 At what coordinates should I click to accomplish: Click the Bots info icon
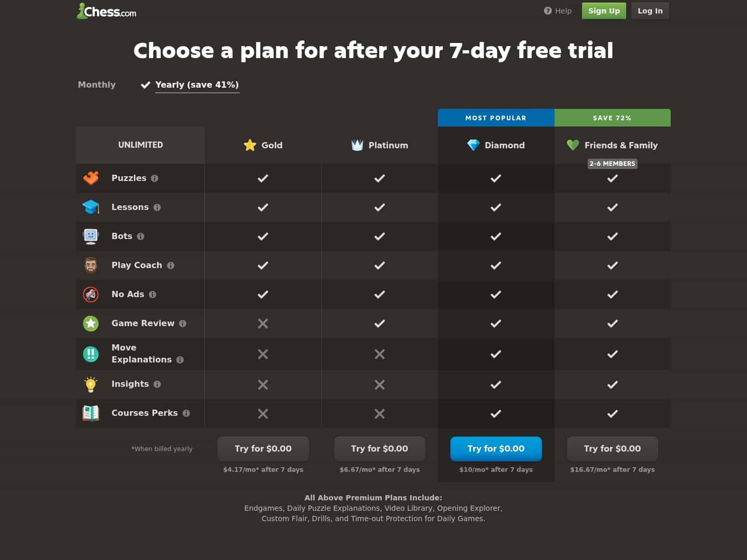click(141, 236)
